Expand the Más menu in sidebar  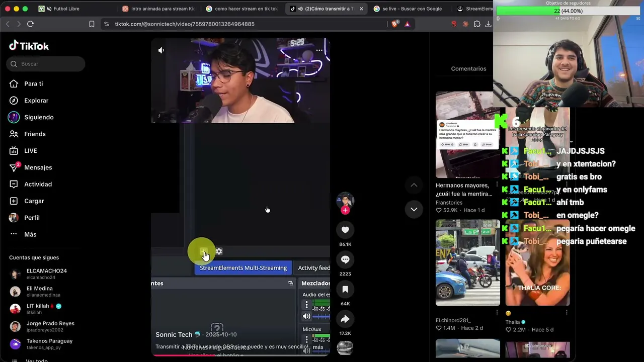30,234
